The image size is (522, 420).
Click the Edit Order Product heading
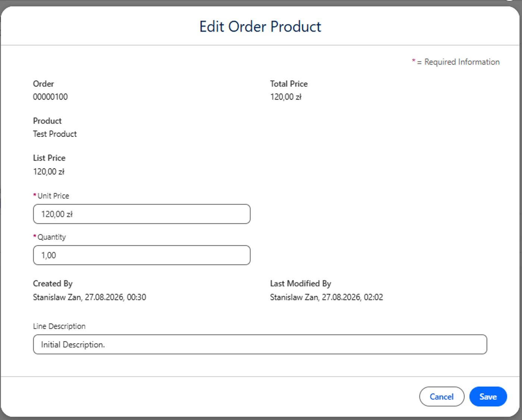click(x=260, y=26)
